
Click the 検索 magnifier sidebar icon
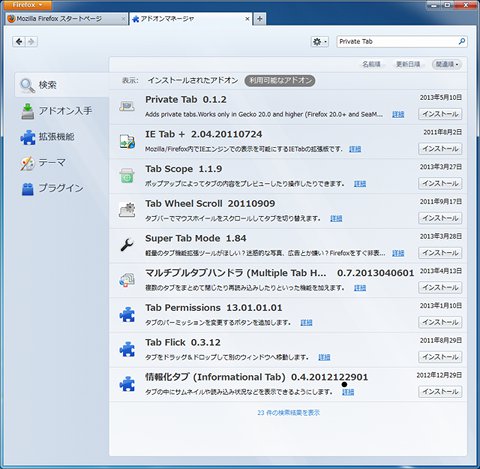coord(27,85)
